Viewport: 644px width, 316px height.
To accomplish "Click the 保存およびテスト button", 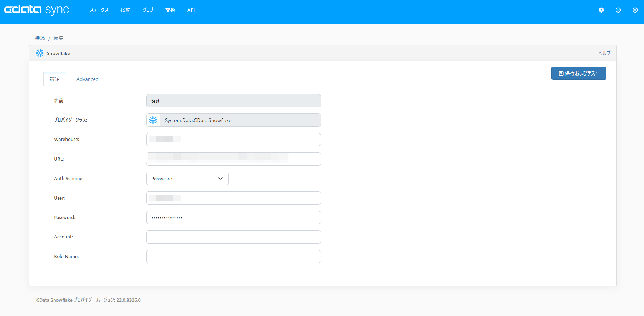I will click(x=579, y=73).
